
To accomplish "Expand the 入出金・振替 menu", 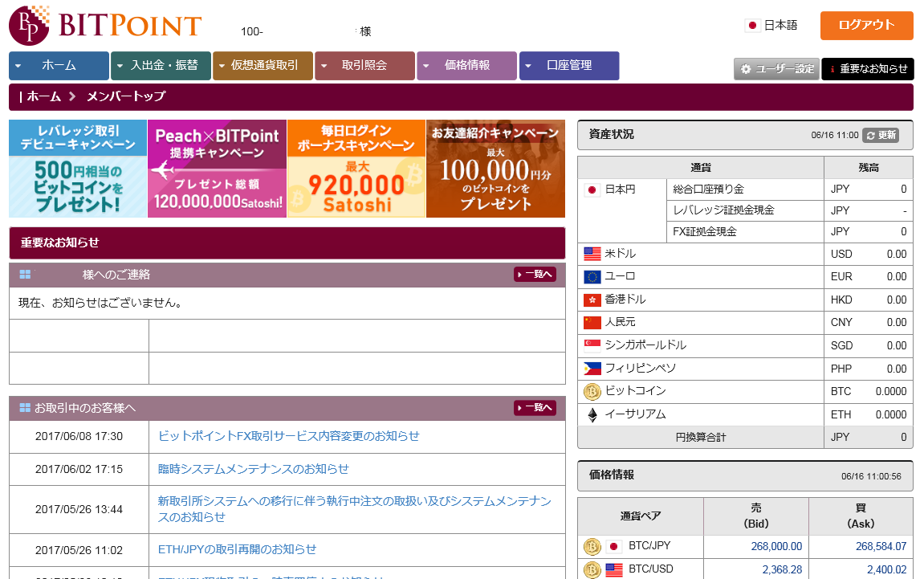I will pos(161,66).
